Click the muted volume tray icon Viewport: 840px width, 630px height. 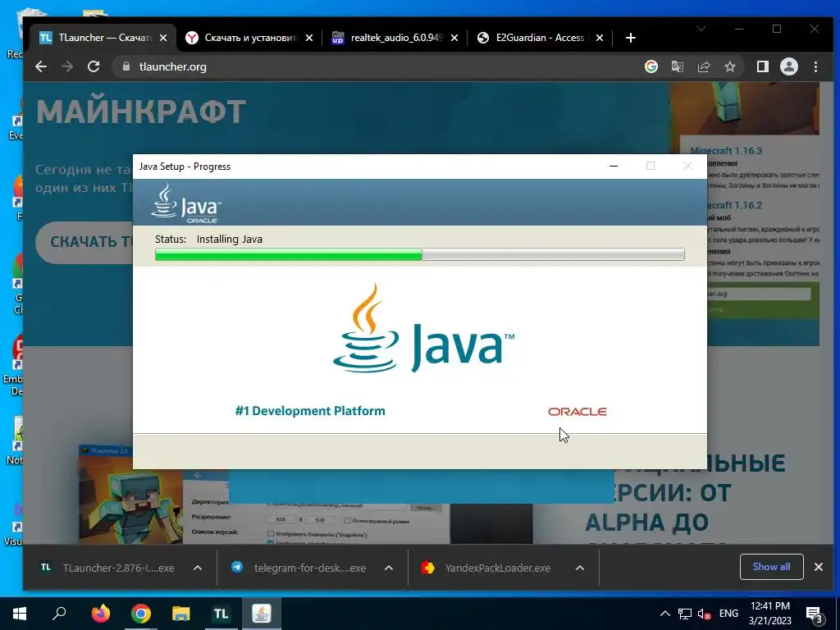point(704,614)
